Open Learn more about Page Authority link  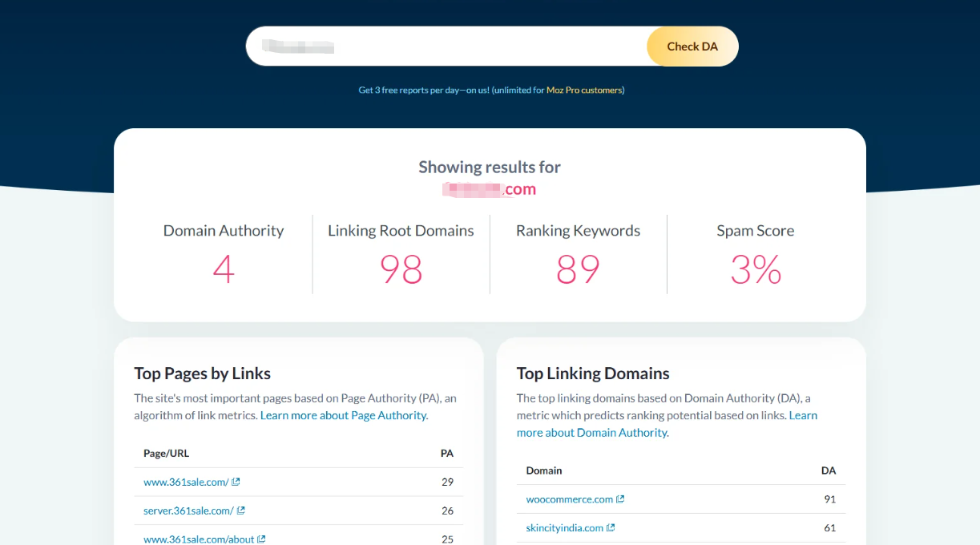point(344,415)
